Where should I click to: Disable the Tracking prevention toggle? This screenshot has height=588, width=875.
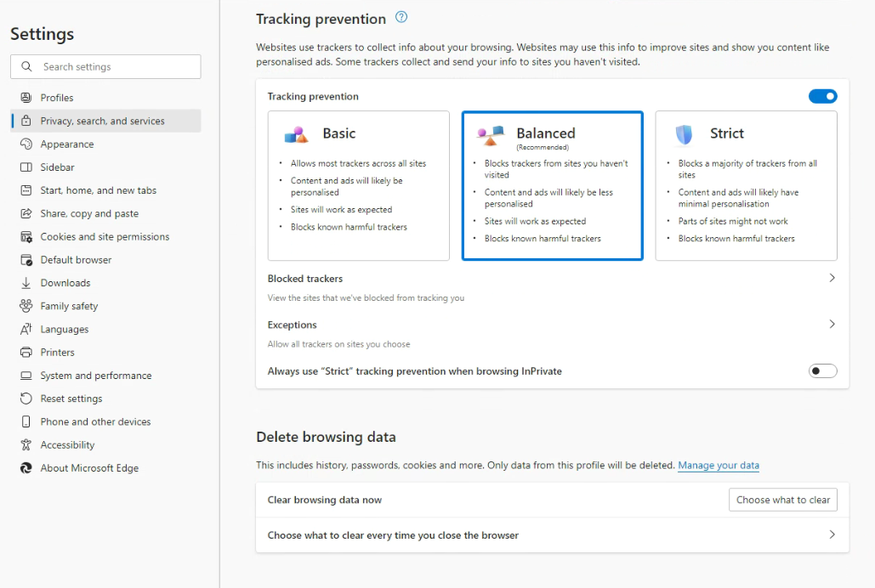pyautogui.click(x=822, y=96)
